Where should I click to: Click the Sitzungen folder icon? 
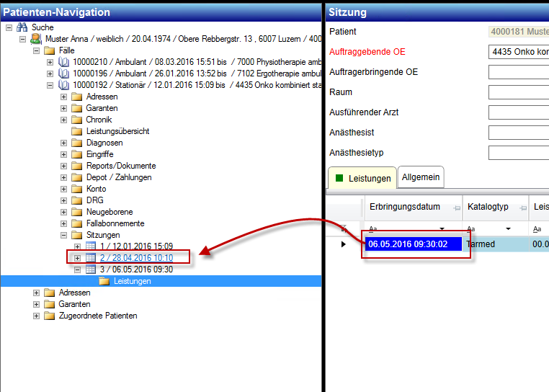click(76, 235)
